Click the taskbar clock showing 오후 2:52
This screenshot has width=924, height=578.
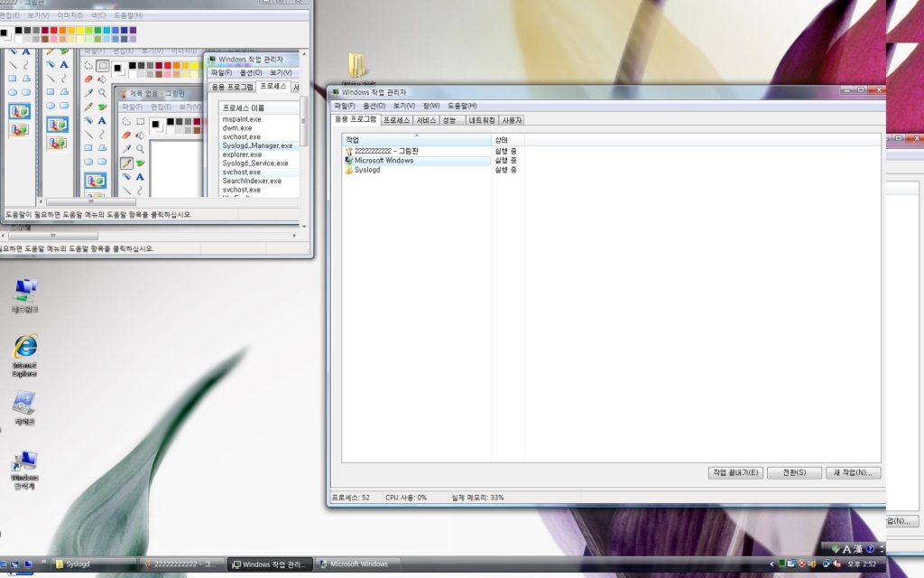point(862,564)
